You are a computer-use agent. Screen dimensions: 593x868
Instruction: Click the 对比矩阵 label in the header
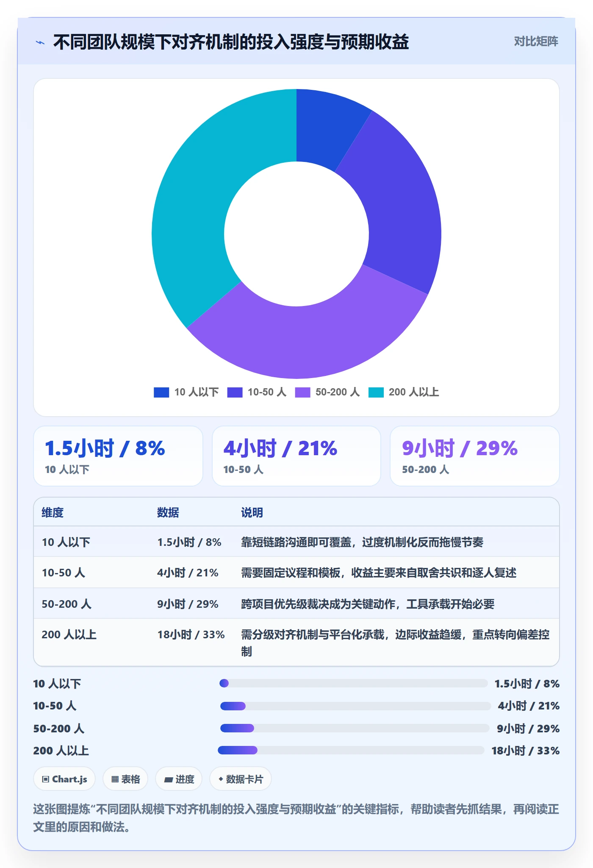pos(536,42)
